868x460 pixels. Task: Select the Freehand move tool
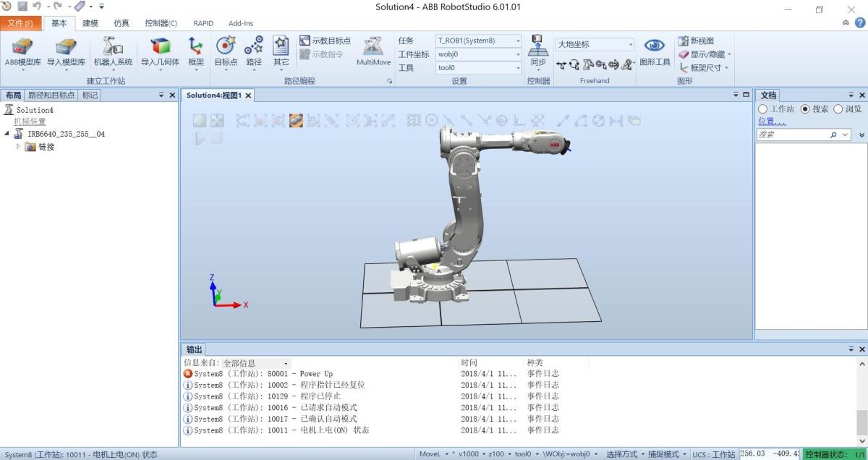pyautogui.click(x=561, y=65)
